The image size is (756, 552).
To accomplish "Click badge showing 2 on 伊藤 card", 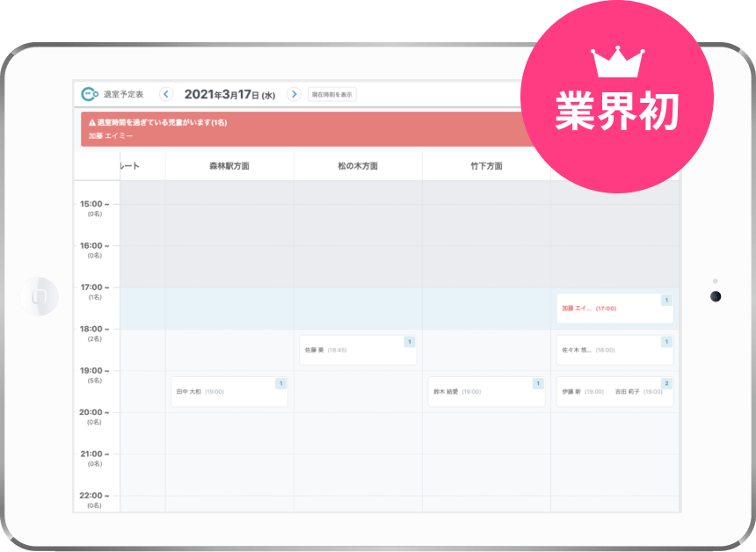I will coord(666,383).
